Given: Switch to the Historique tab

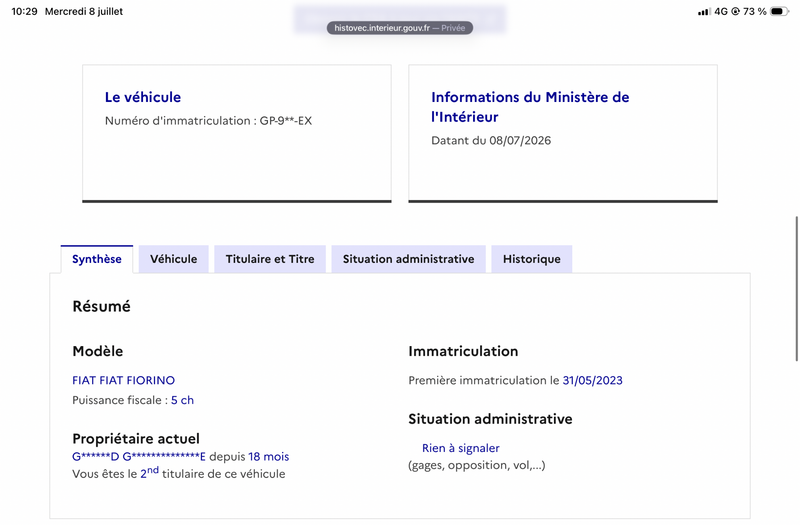Looking at the screenshot, I should [532, 259].
